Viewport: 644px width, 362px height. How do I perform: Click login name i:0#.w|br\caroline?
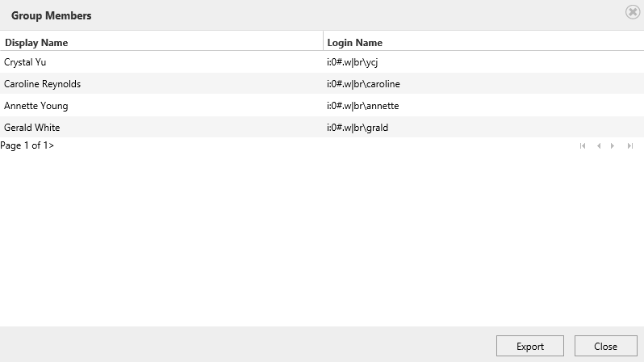tap(363, 84)
